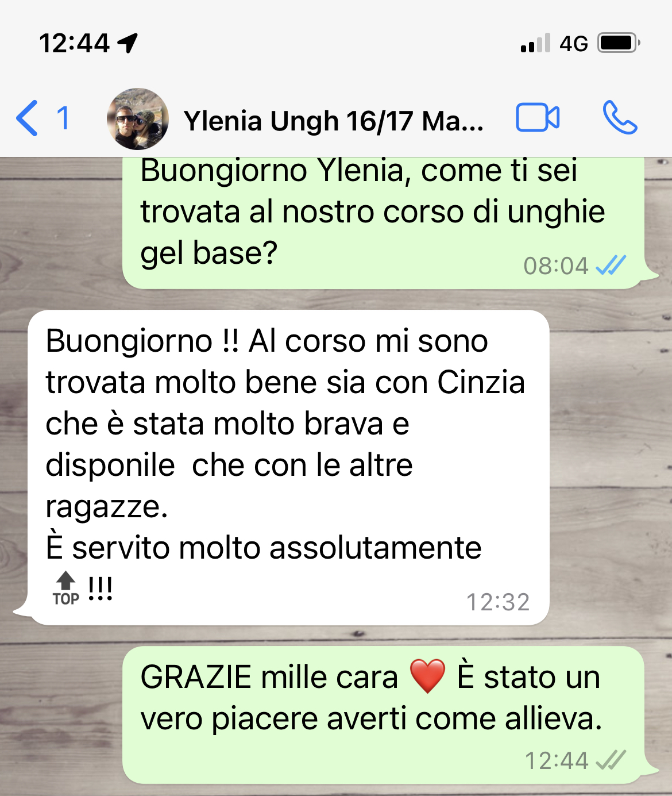Screen dimensions: 672x796
Task: Select the GRAZIE mille cara message
Action: [383, 715]
